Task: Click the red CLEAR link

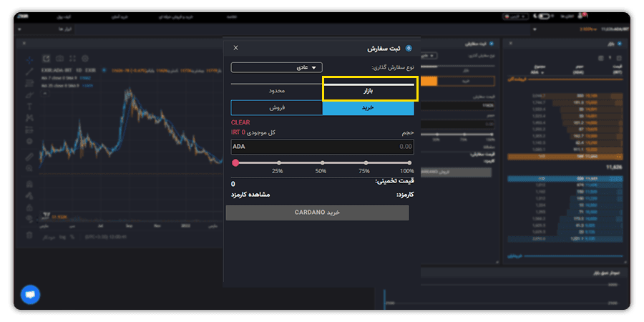Action: [x=240, y=122]
